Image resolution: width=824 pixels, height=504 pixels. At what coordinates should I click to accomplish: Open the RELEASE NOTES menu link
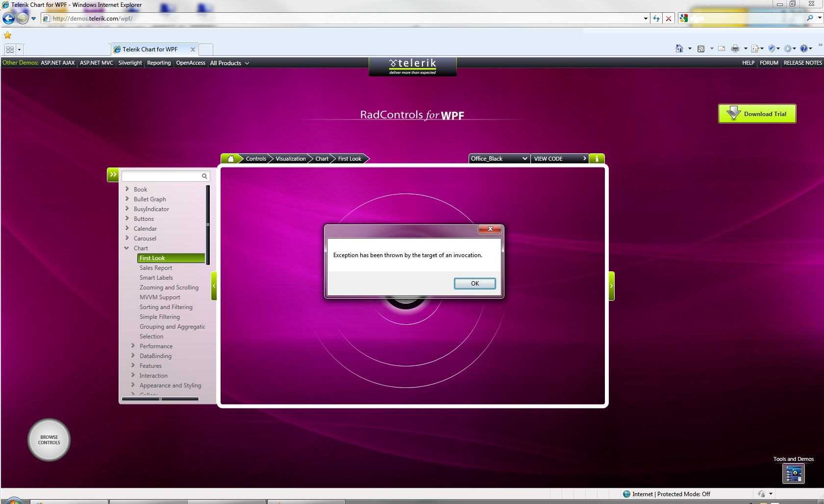point(803,63)
